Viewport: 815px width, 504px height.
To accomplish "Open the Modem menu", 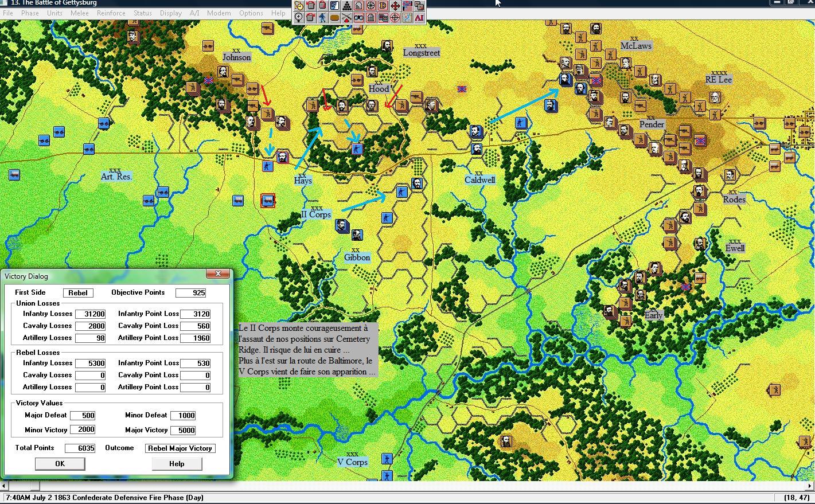I will tap(219, 13).
